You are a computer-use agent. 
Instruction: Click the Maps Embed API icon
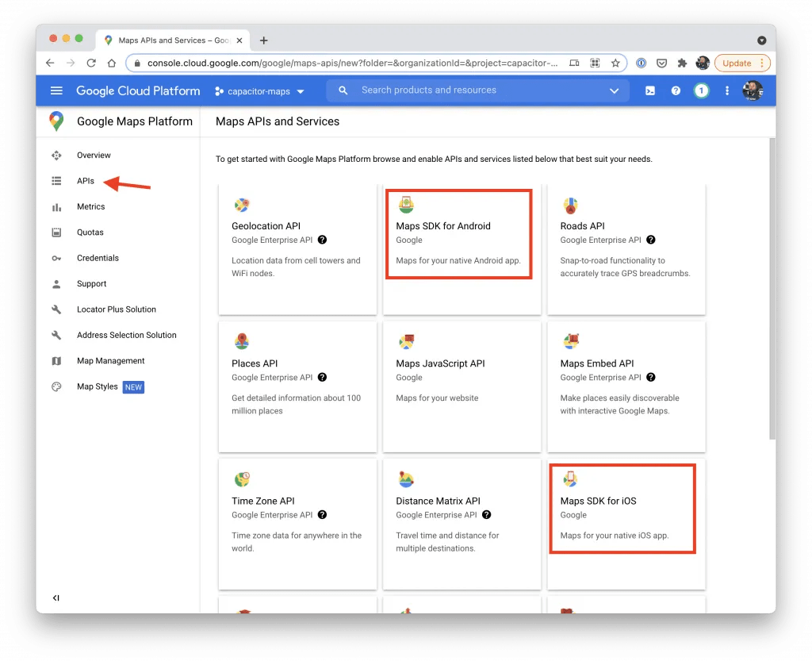570,341
